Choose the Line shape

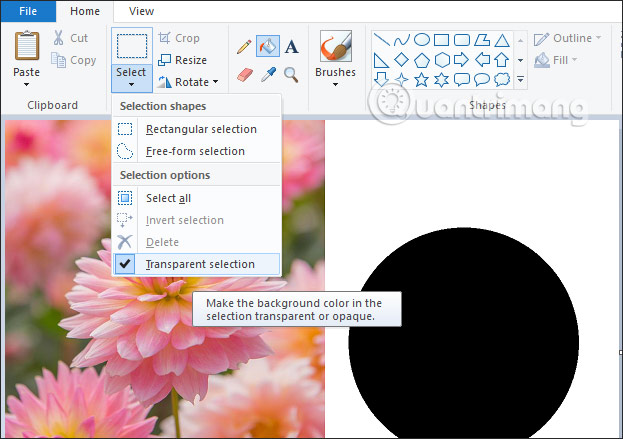point(382,40)
